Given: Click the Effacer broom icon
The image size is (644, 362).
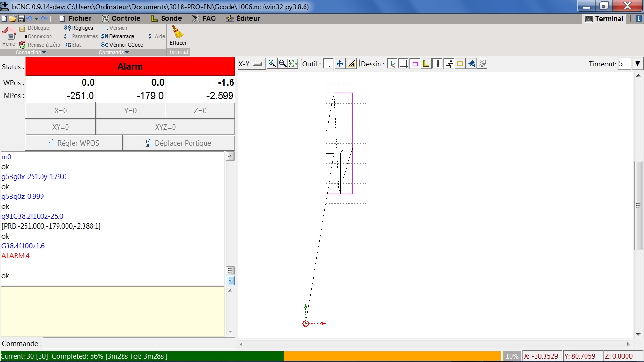Looking at the screenshot, I should (x=178, y=33).
